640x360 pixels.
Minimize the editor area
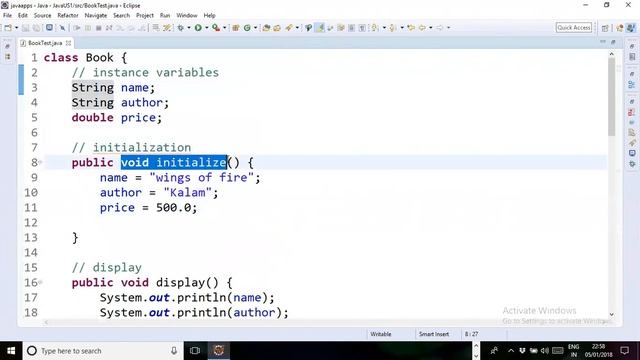coord(603,42)
